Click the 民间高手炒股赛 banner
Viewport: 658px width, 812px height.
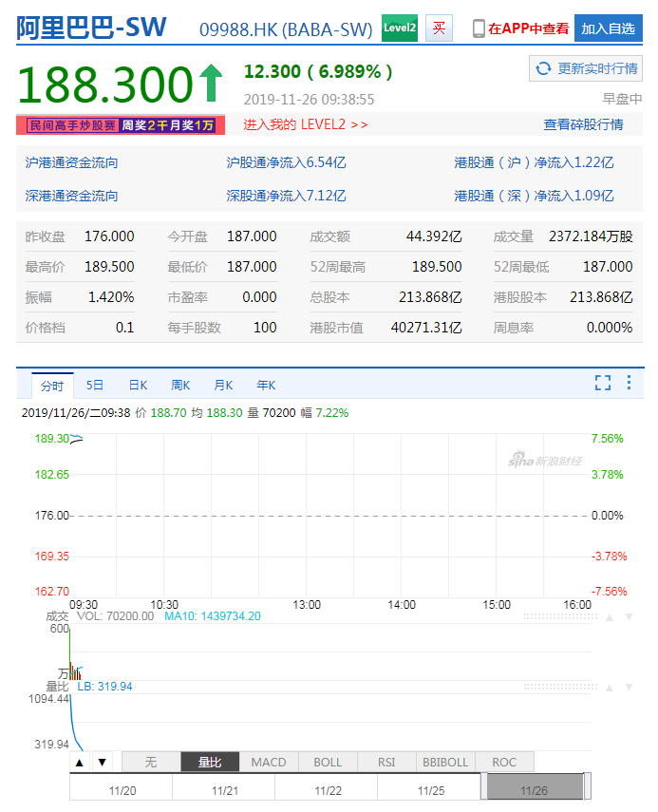[121, 125]
